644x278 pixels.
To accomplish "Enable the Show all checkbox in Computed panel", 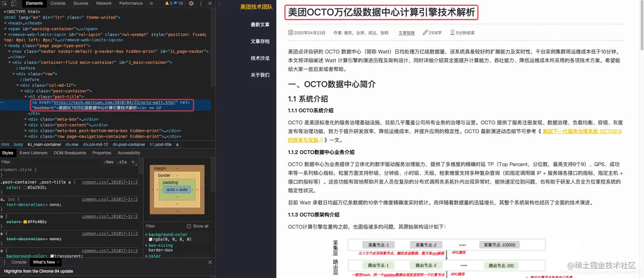I will (x=189, y=226).
